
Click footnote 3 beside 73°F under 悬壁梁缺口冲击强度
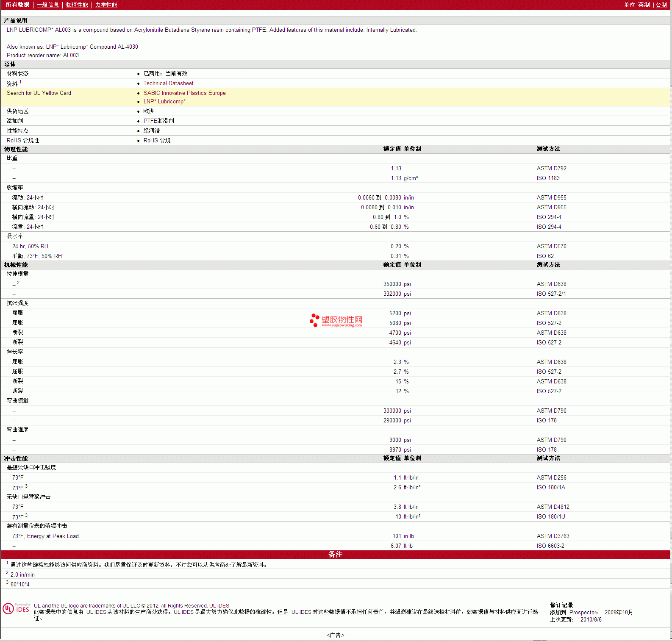point(26,486)
